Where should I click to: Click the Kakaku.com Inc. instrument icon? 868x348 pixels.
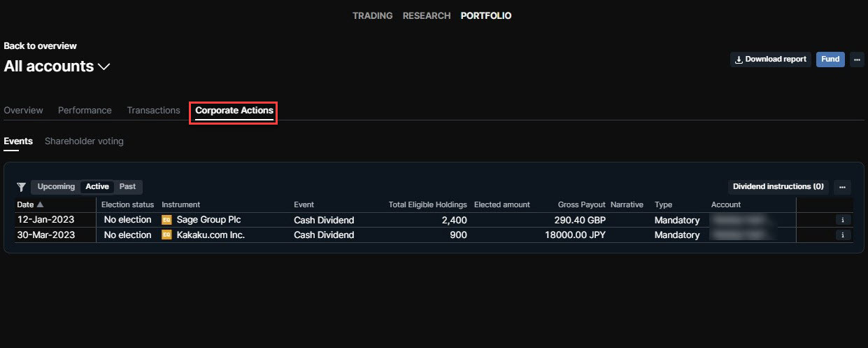point(166,235)
